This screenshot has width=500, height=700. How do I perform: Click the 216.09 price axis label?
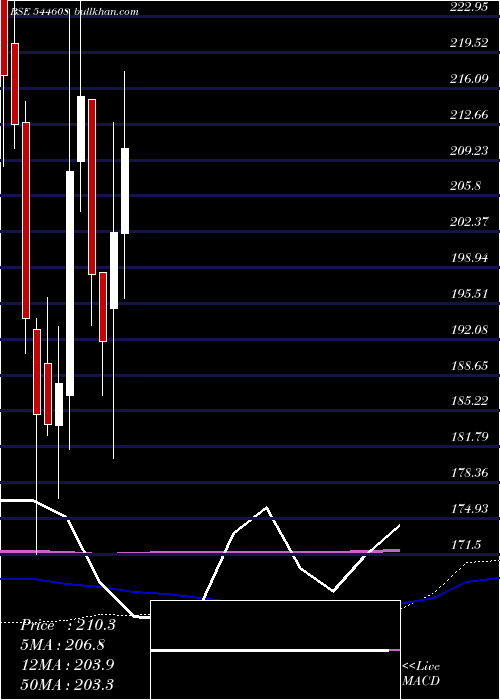[x=469, y=79]
